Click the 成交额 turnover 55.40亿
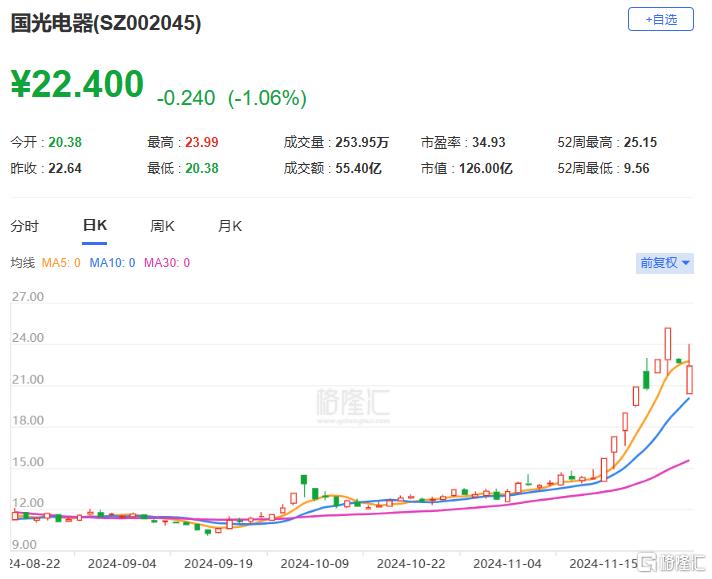 click(358, 168)
